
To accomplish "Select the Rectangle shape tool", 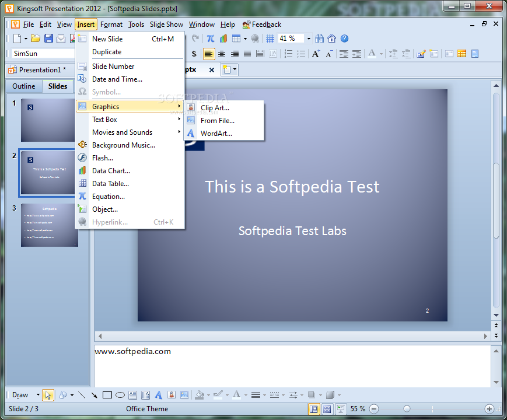I will pos(107,395).
